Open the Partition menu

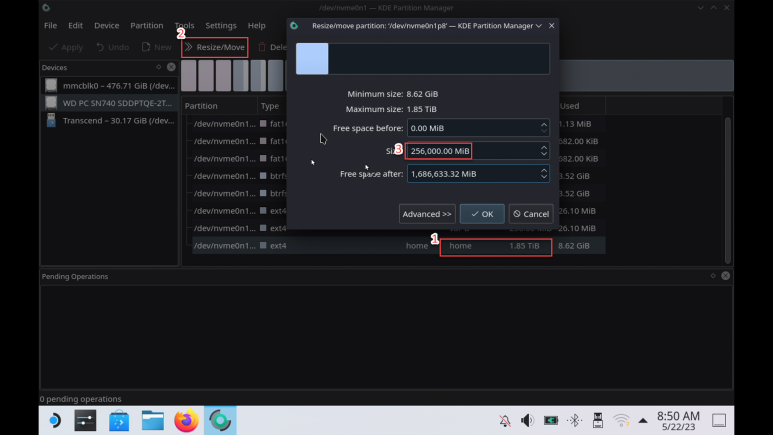click(146, 25)
